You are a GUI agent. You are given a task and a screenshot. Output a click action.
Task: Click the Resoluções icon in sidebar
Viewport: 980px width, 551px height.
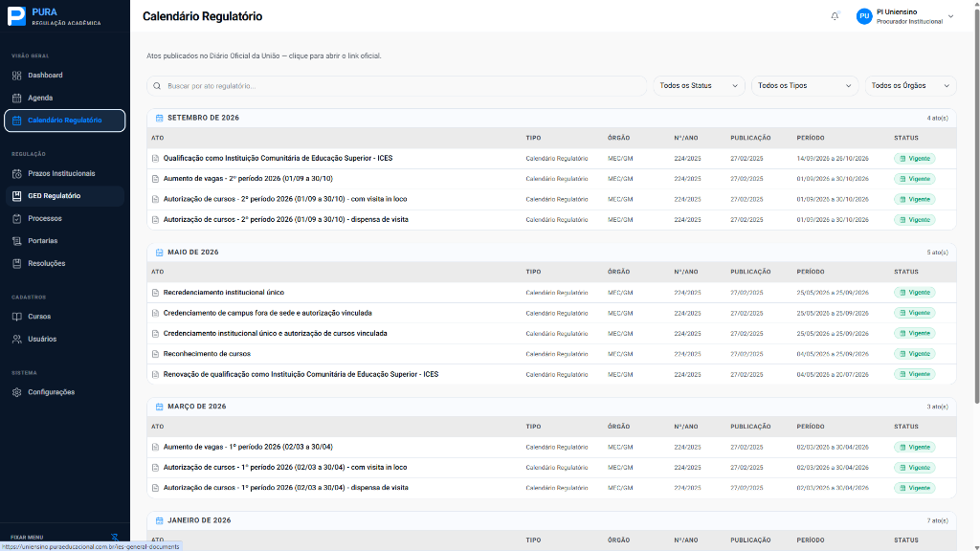(x=17, y=264)
